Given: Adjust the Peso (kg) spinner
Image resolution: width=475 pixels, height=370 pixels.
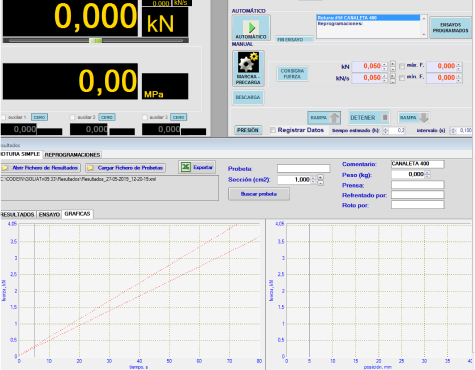Looking at the screenshot, I should click(x=427, y=174).
